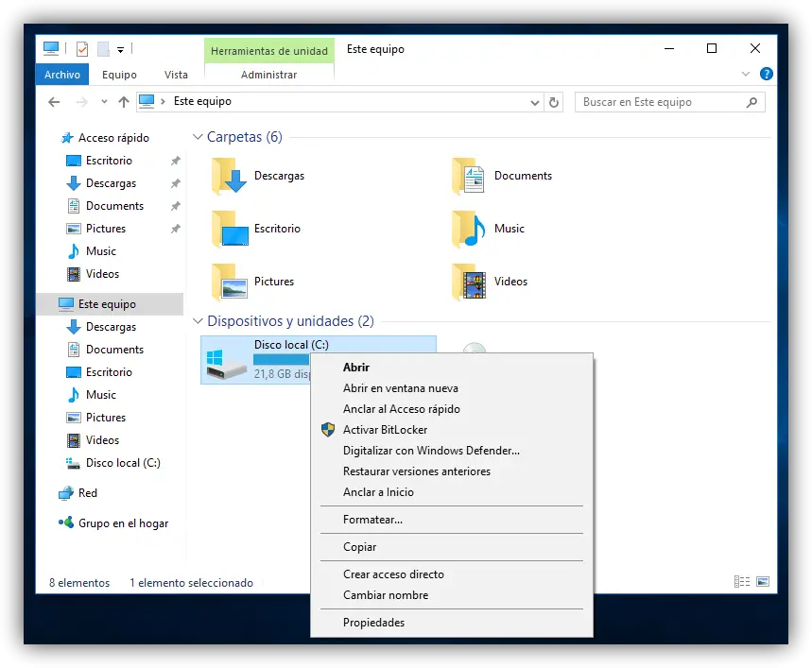Select Red in the navigation pane
Viewport: 812px width, 668px height.
(88, 492)
